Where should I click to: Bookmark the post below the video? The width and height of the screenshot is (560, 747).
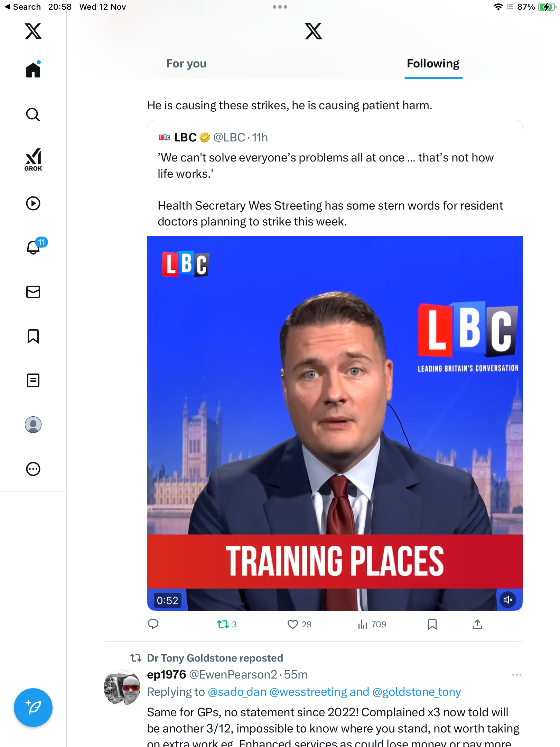pos(432,624)
